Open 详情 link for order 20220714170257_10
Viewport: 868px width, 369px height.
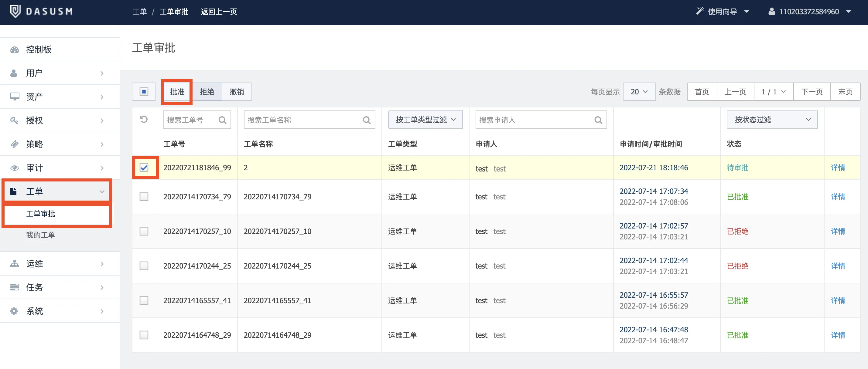coord(838,231)
